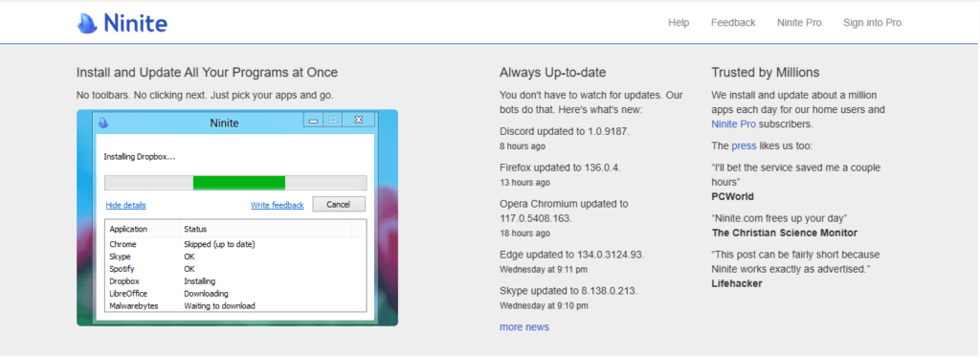Click the 'Always Up-to-date' heading

552,73
